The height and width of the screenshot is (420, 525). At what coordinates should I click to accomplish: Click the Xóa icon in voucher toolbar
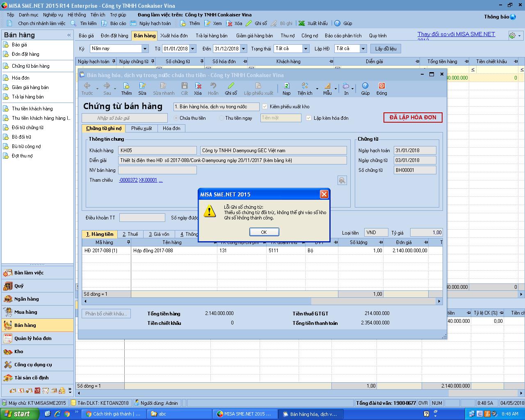point(198,89)
